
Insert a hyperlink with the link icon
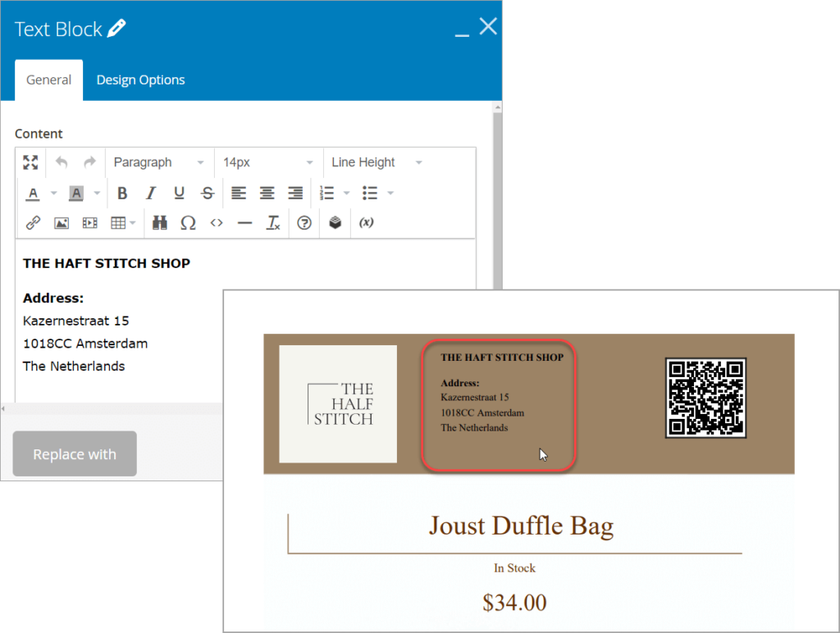(x=33, y=223)
